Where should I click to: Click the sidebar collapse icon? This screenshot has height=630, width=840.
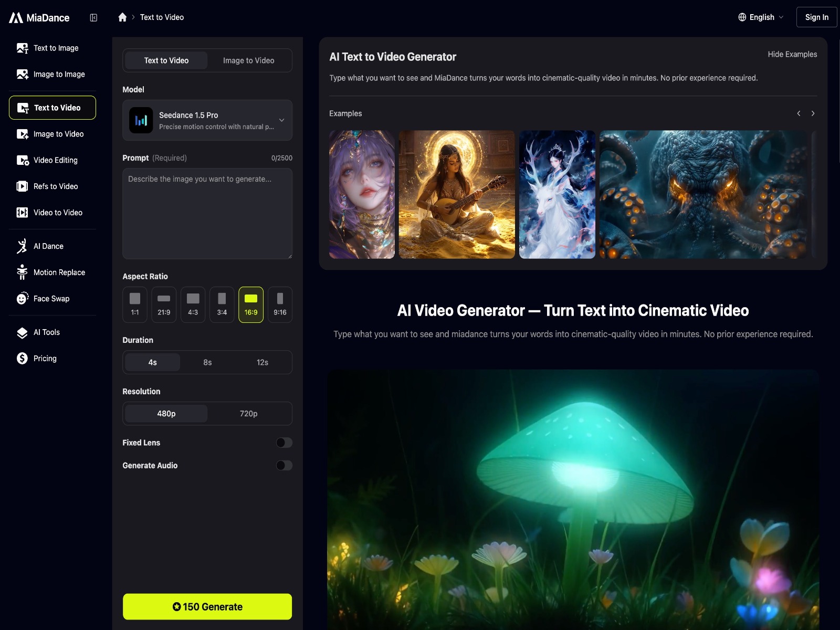pos(93,18)
